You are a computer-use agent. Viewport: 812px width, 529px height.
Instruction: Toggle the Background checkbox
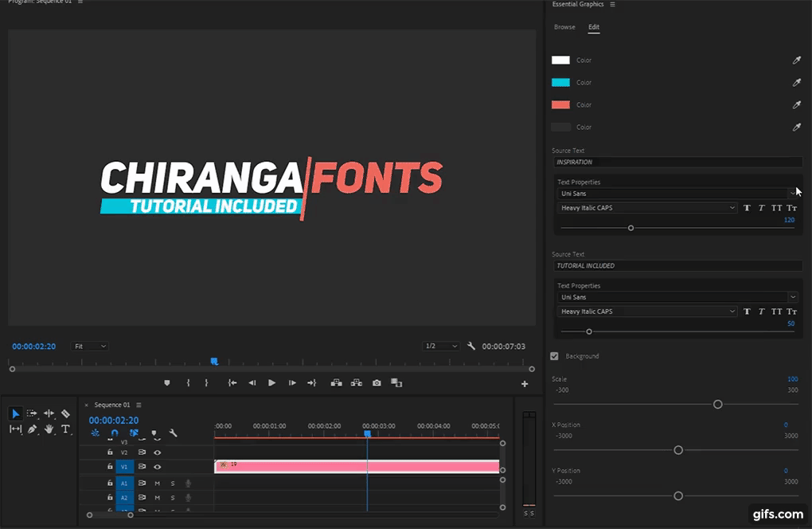point(554,356)
